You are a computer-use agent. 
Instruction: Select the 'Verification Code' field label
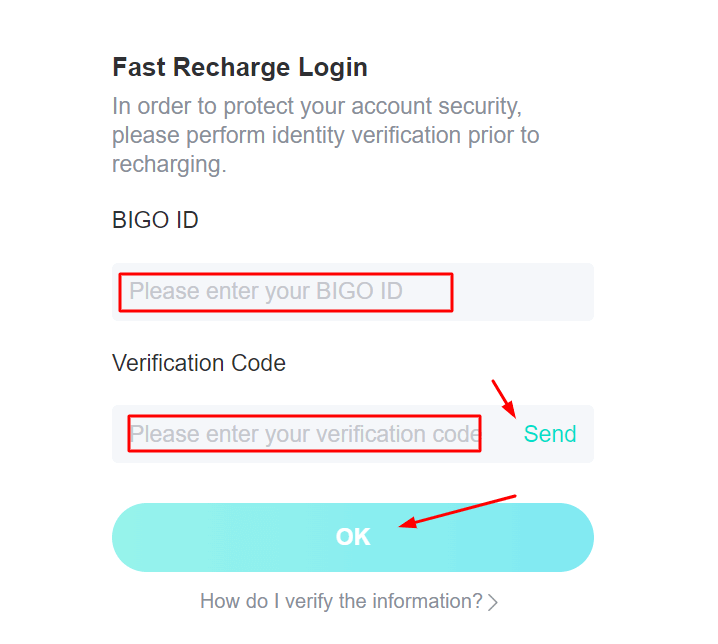click(x=199, y=363)
